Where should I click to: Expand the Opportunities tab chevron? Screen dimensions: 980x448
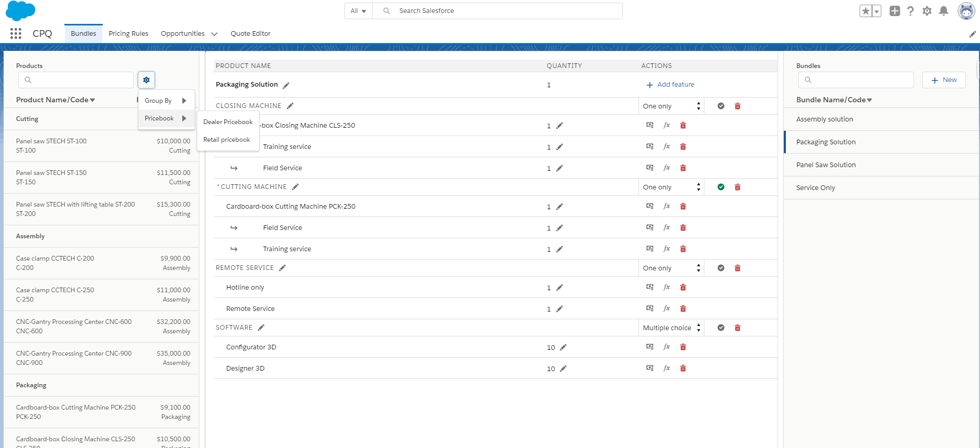214,34
